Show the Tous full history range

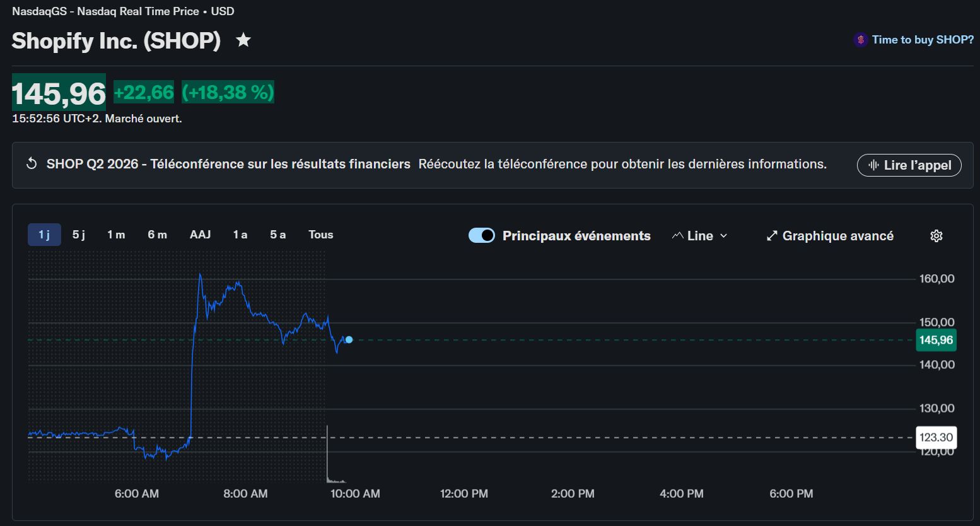click(x=321, y=235)
